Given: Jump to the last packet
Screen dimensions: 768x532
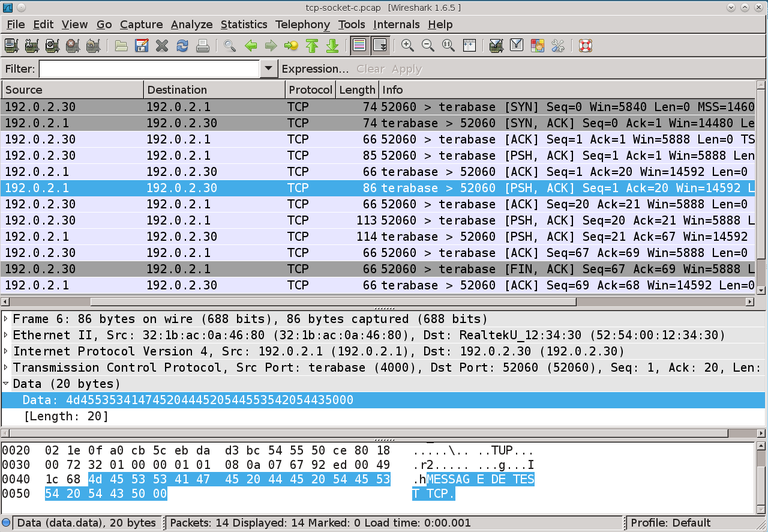Looking at the screenshot, I should click(x=332, y=46).
